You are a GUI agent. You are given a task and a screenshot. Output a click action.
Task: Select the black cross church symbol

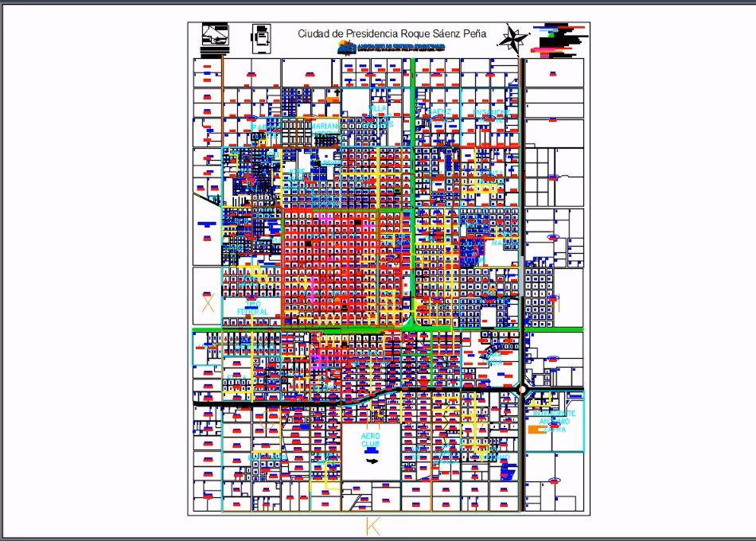coord(337,93)
